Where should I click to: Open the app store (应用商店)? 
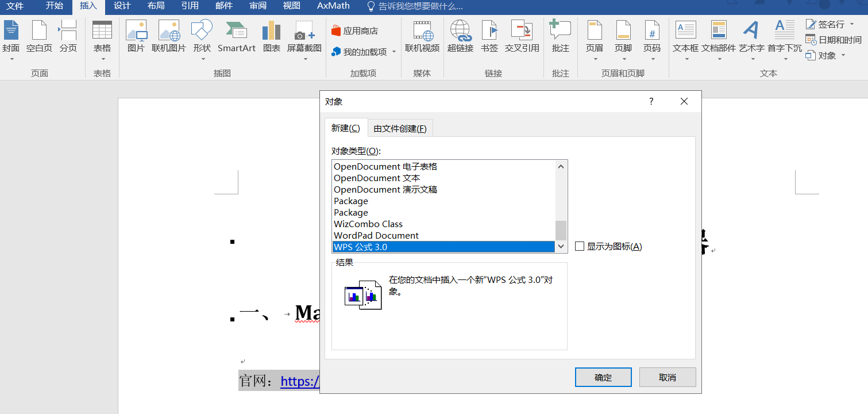click(x=355, y=30)
